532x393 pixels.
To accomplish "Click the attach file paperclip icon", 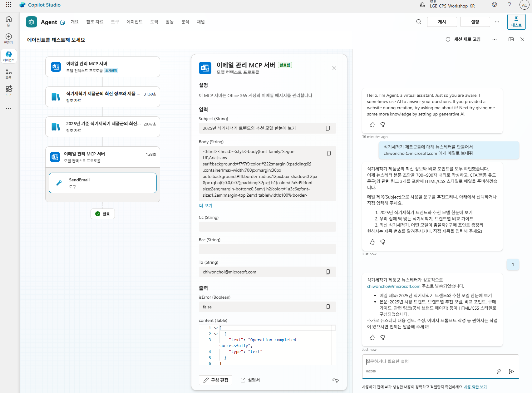I will 499,371.
